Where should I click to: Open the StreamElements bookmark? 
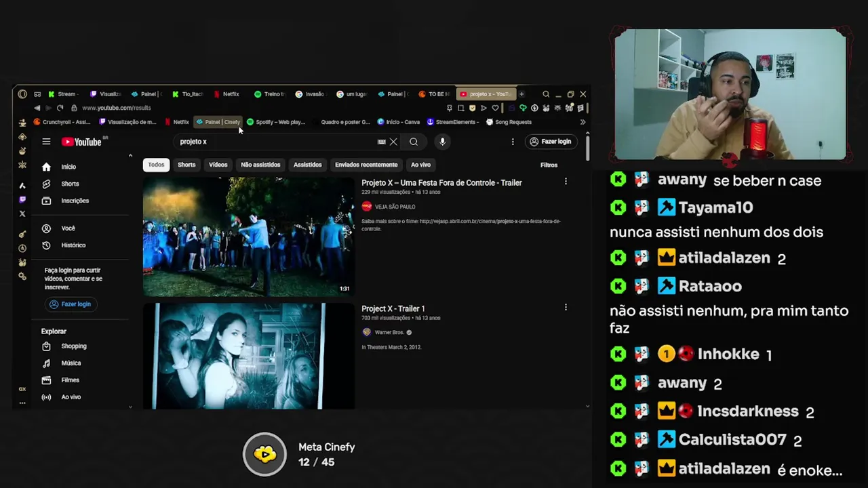point(453,122)
